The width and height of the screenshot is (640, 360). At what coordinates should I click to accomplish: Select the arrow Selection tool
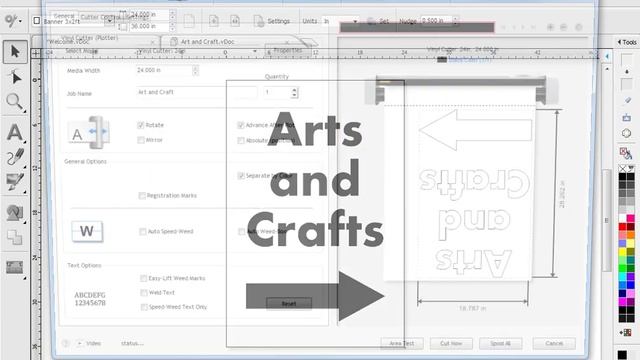[16, 52]
